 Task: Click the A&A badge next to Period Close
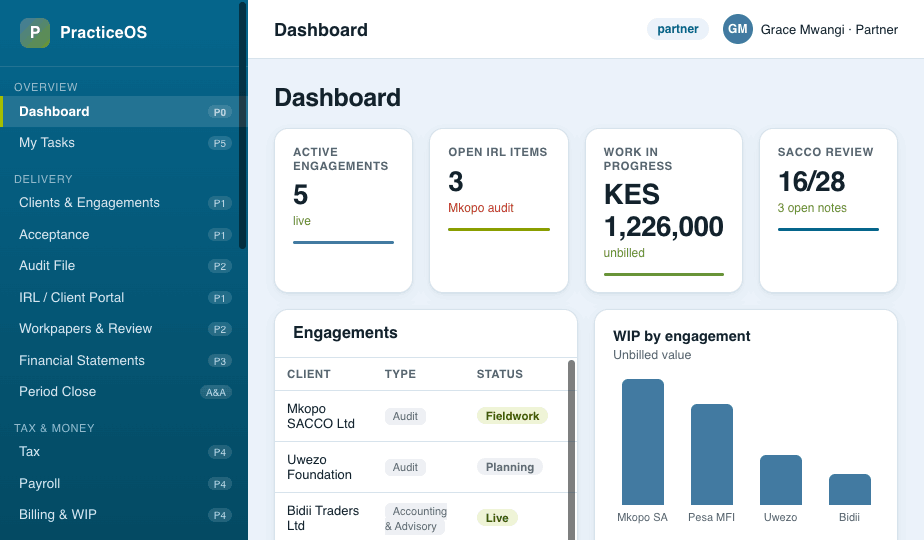coord(216,393)
